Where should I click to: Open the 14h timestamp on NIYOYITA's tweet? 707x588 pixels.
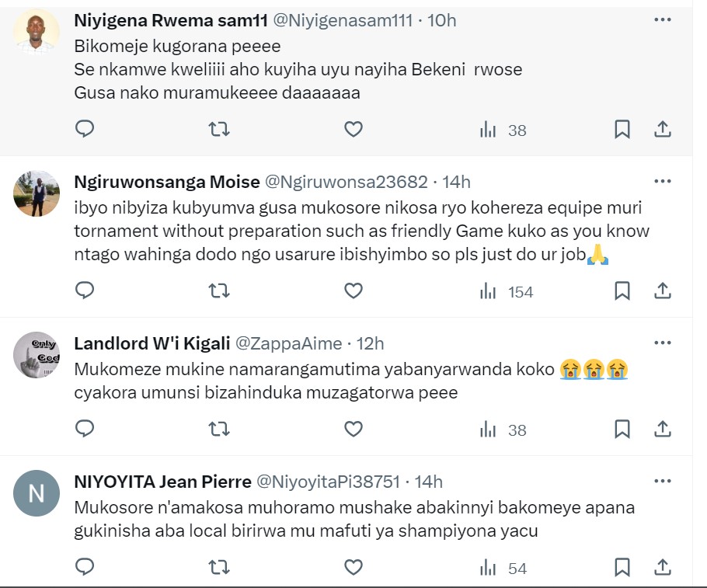(x=428, y=482)
